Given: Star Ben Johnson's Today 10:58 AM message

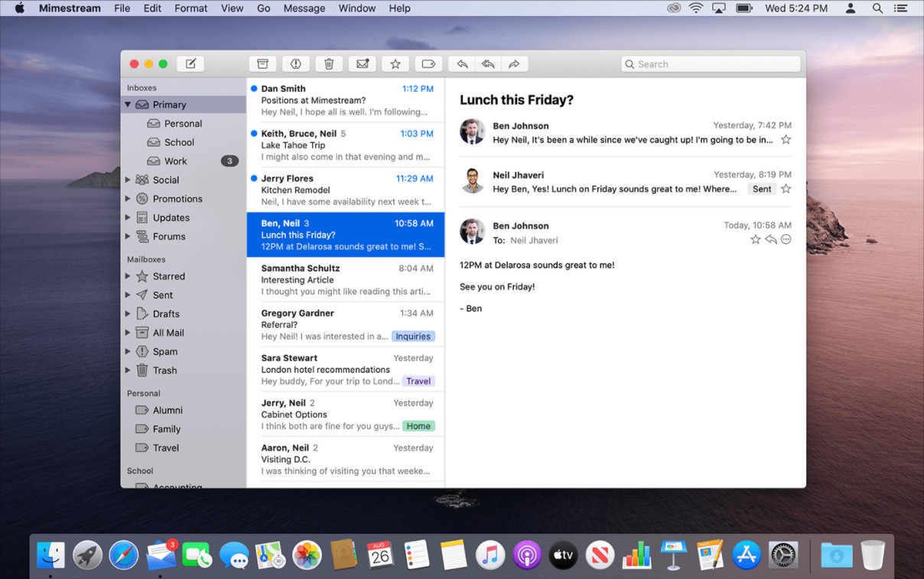Looking at the screenshot, I should (756, 239).
